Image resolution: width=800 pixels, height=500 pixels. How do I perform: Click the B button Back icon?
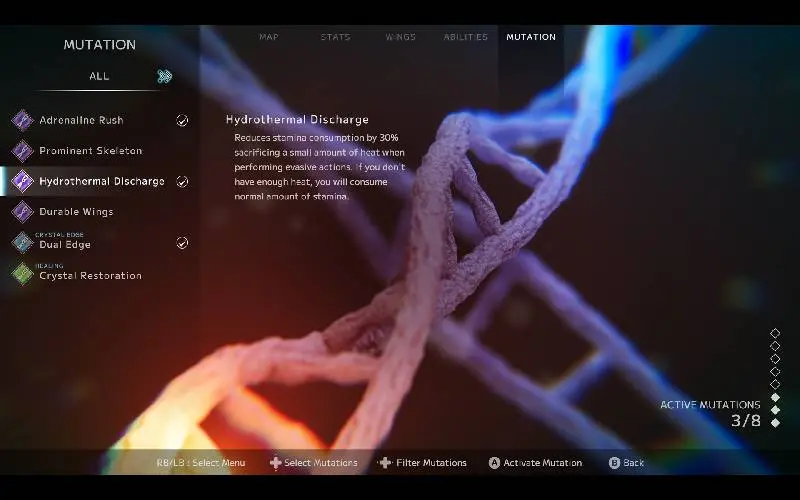tap(614, 463)
